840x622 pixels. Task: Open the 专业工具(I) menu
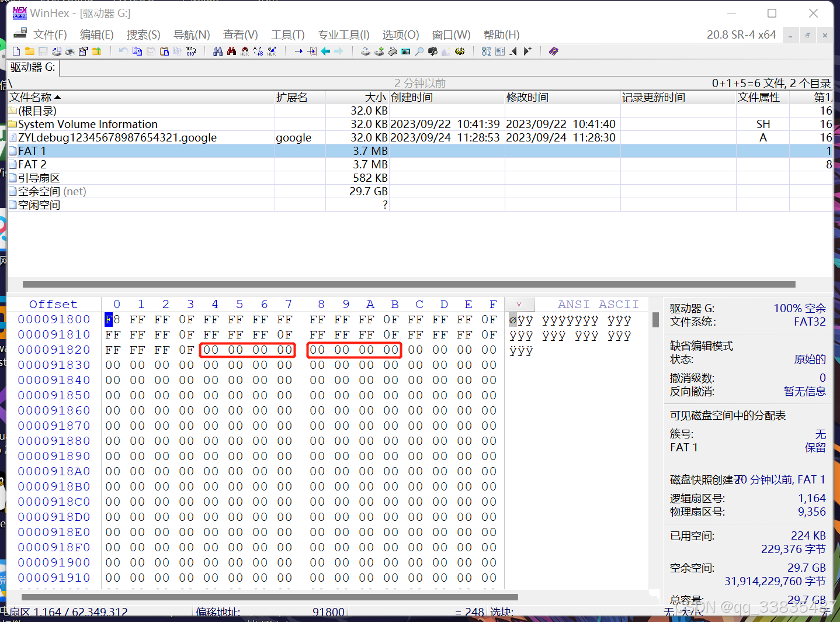(343, 34)
